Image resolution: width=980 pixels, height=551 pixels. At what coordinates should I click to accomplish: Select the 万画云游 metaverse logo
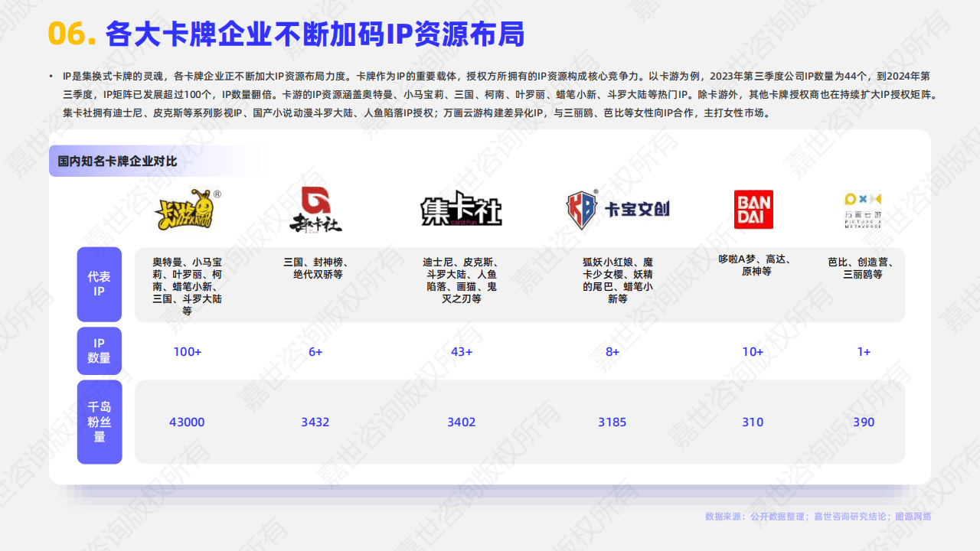coord(864,208)
